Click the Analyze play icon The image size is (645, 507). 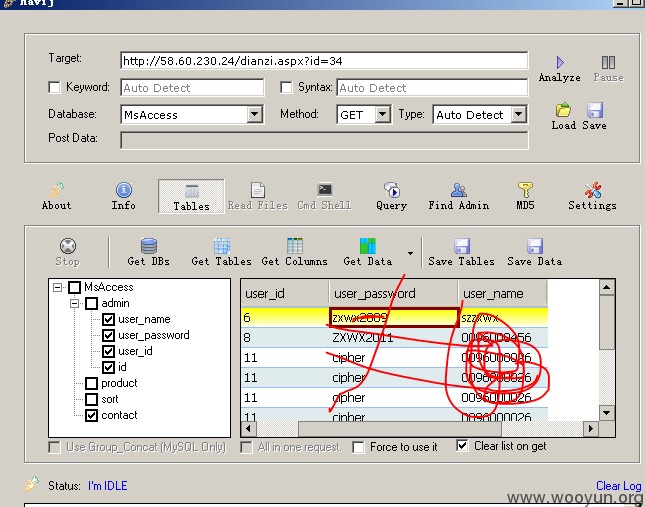[560, 63]
